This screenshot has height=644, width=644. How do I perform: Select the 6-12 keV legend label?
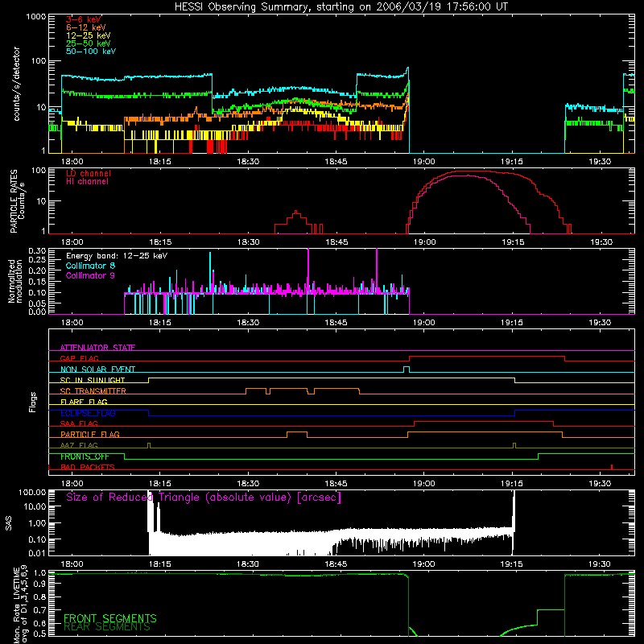86,27
